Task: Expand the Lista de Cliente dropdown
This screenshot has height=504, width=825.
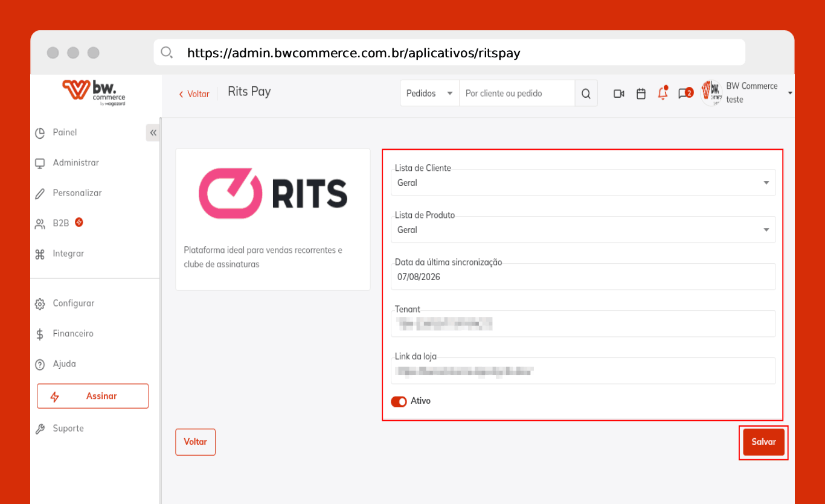Action: pyautogui.click(x=583, y=182)
